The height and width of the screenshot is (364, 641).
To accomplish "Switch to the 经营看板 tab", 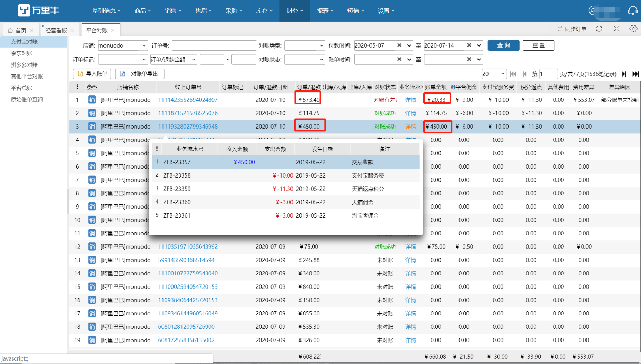I will (56, 30).
